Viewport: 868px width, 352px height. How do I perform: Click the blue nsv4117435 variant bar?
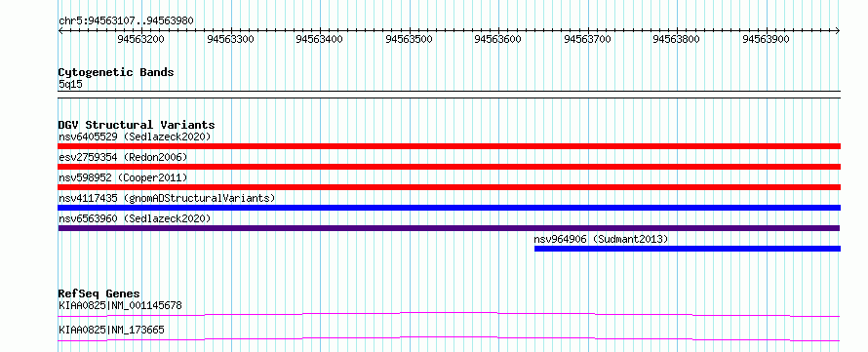click(x=449, y=208)
